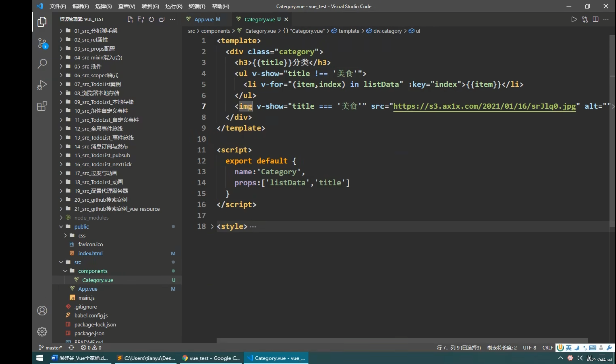Click the editor horizontal scrollbar
The height and width of the screenshot is (364, 616).
click(x=402, y=340)
